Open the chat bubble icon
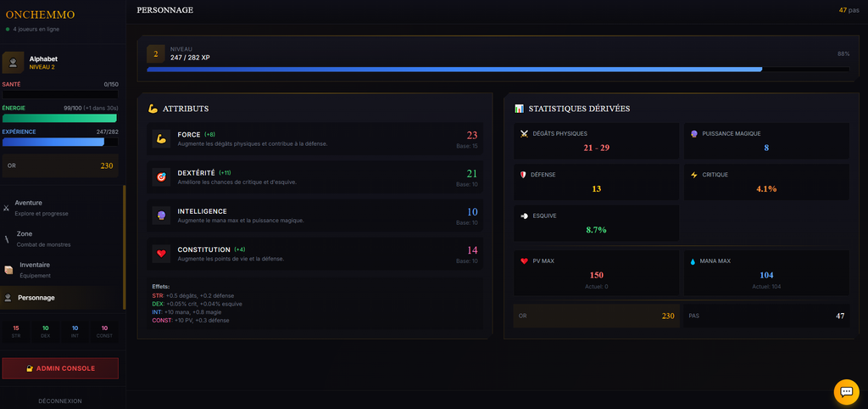Viewport: 868px width, 409px height. click(x=846, y=391)
